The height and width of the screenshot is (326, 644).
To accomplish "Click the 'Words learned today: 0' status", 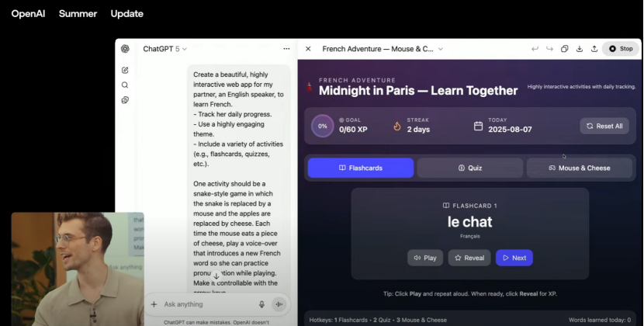I will (x=600, y=320).
